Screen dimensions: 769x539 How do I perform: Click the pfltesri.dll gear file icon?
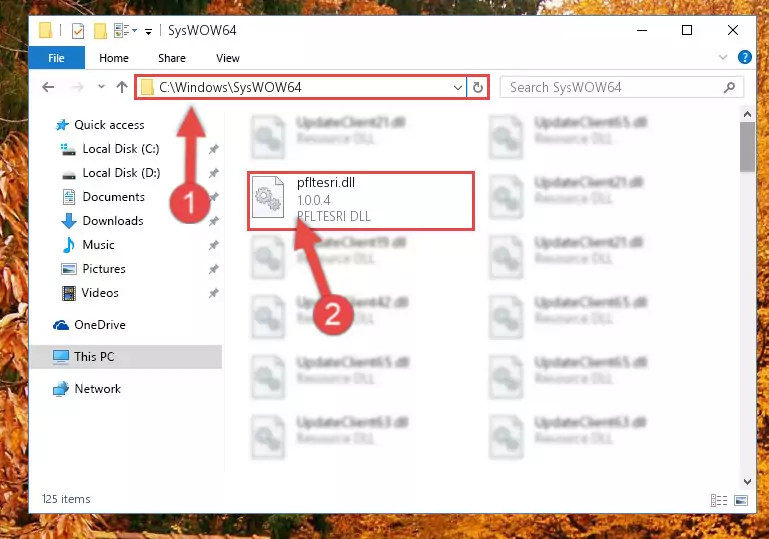pos(268,197)
